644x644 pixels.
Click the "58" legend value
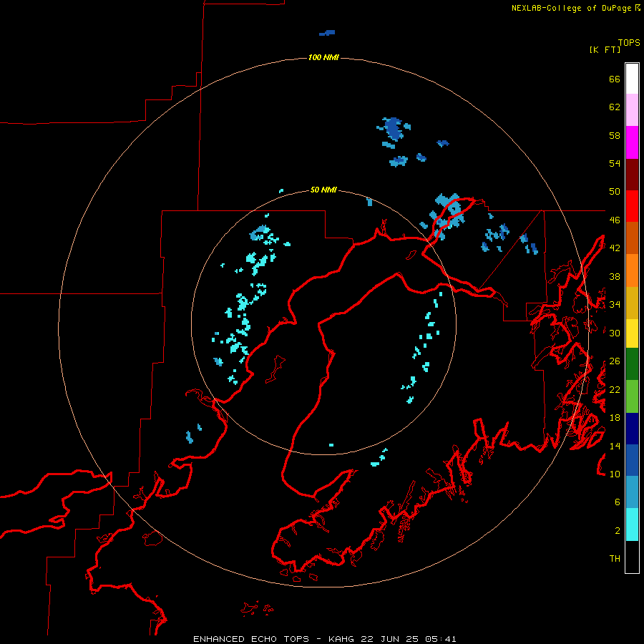615,135
